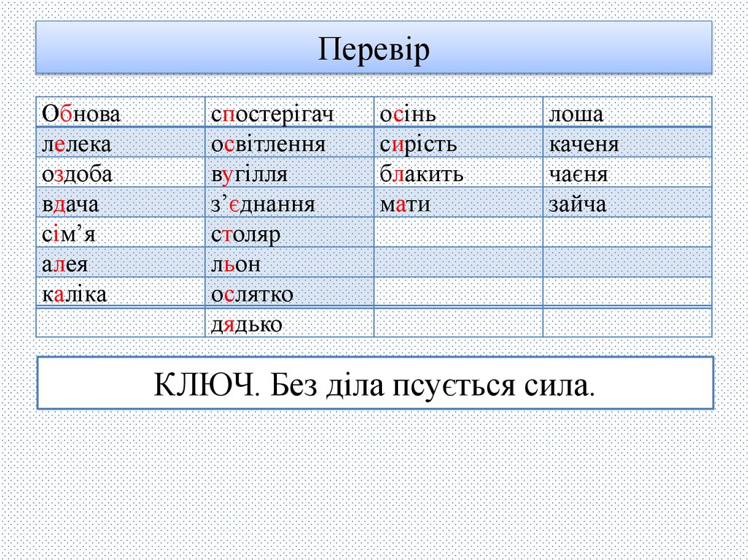Click the word 'столяр'
This screenshot has width=748, height=560.
[x=245, y=235]
